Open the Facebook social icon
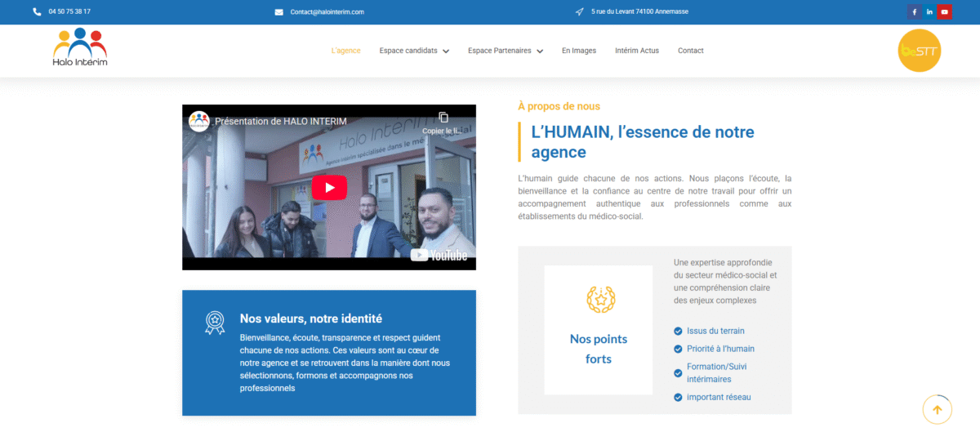This screenshot has width=980, height=441. pyautogui.click(x=914, y=12)
